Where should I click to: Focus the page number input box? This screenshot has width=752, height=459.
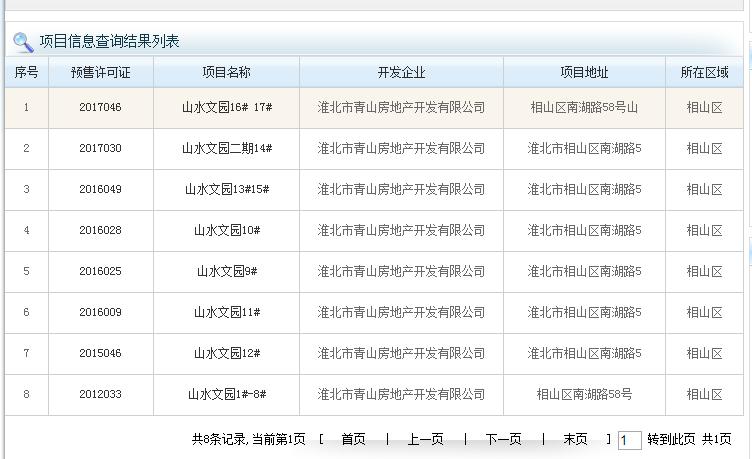(x=629, y=440)
